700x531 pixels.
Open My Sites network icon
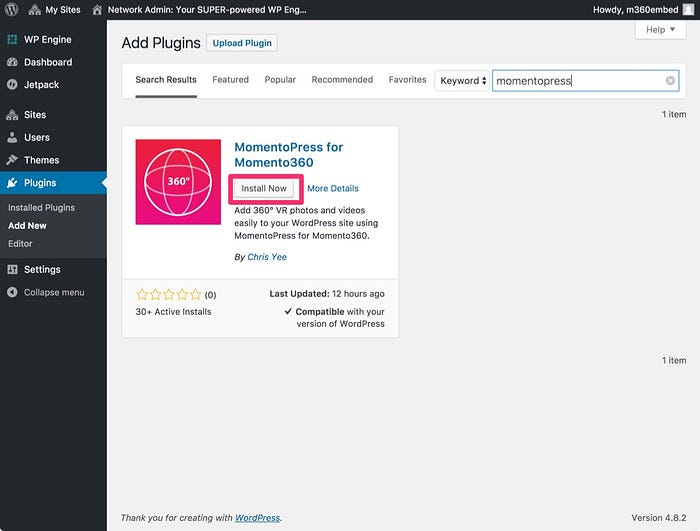coord(34,10)
